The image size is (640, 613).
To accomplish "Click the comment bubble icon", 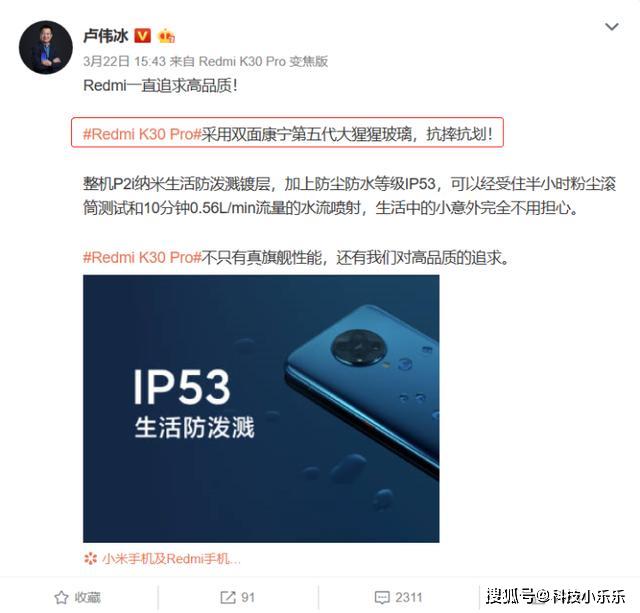I will pyautogui.click(x=382, y=597).
